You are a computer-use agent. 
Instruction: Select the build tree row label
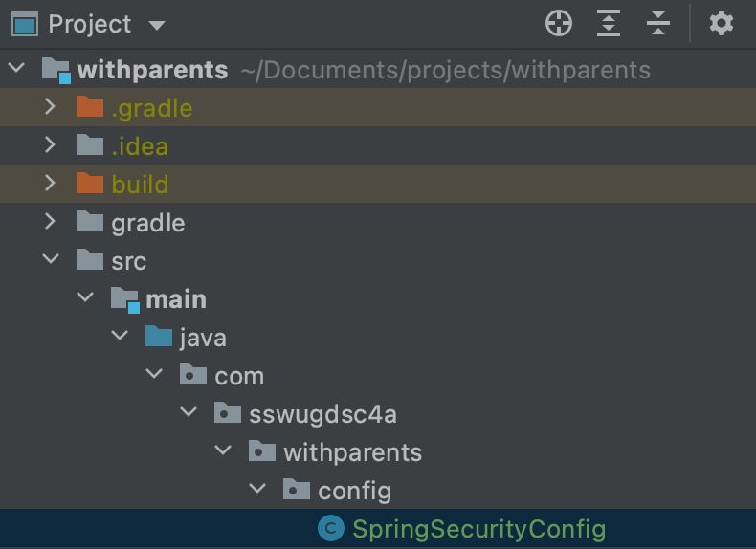(x=140, y=185)
